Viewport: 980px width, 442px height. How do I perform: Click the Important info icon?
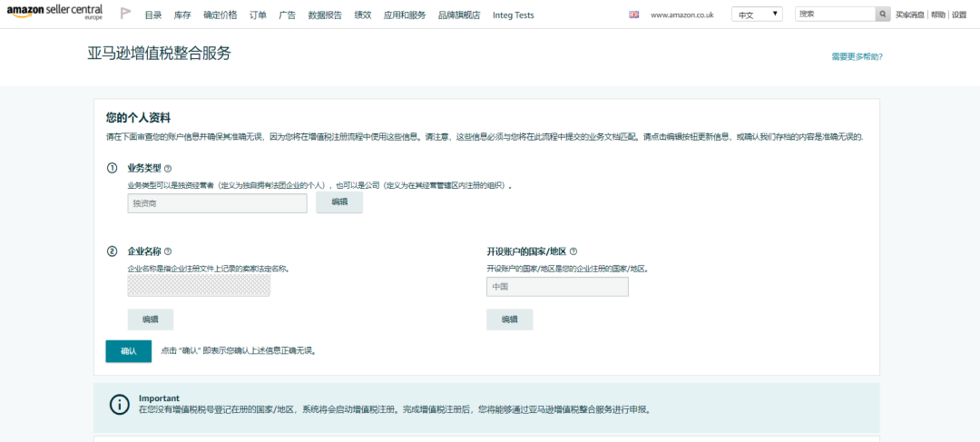[120, 405]
